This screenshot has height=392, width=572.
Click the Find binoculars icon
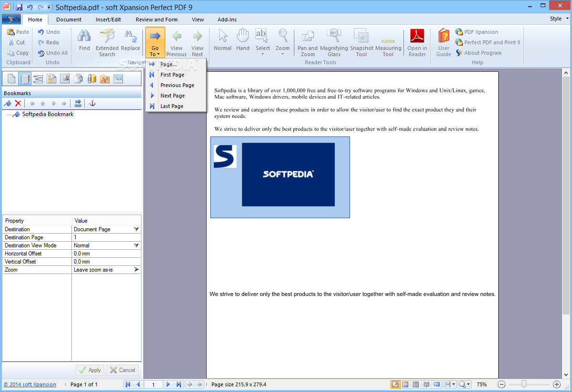[x=84, y=40]
